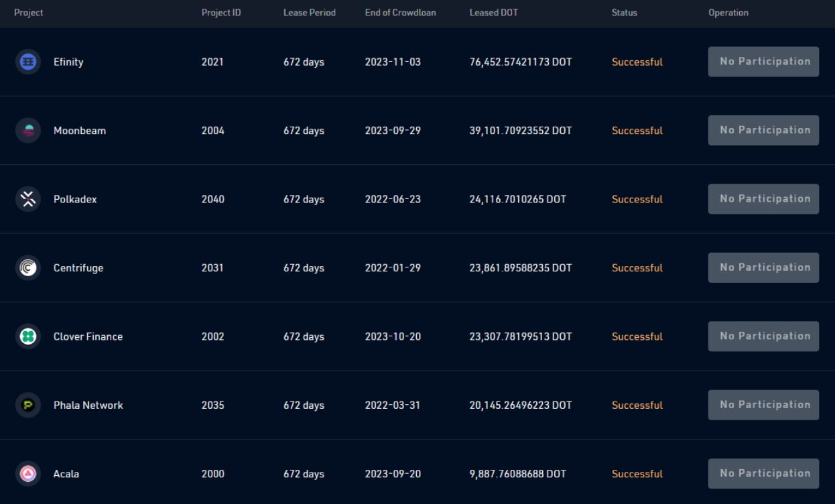Click the Moonbeam project logo icon
Viewport: 835px width, 504px height.
click(x=27, y=130)
